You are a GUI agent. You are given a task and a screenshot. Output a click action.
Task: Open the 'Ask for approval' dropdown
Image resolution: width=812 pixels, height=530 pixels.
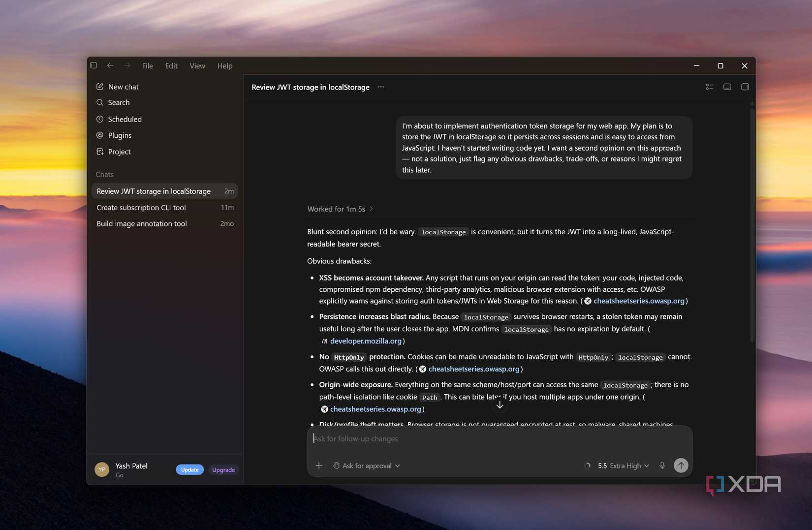tap(367, 466)
